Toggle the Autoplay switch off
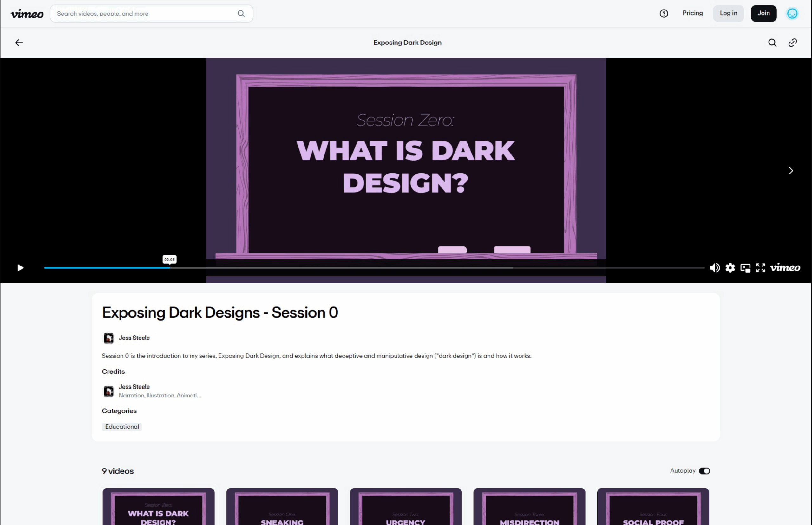Screen dimensions: 812x525 point(704,471)
